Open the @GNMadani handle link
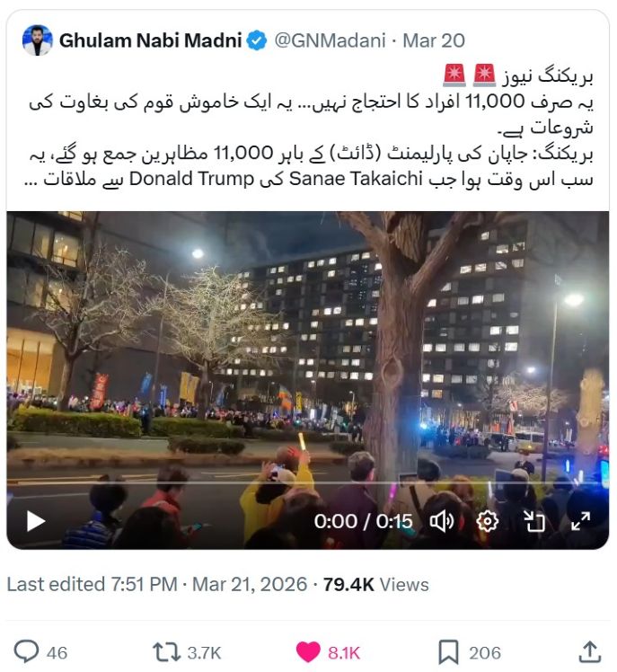 pyautogui.click(x=330, y=40)
